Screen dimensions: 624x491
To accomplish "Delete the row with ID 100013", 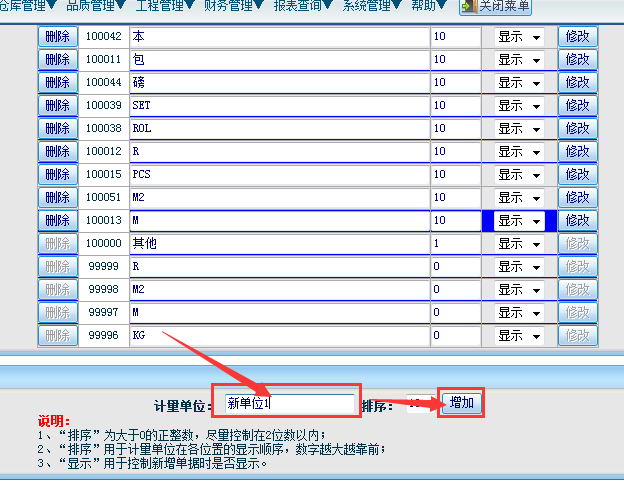I will pos(58,221).
